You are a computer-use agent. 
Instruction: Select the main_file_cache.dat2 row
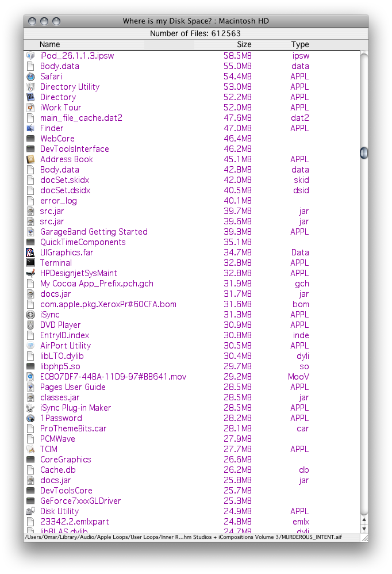click(192, 118)
